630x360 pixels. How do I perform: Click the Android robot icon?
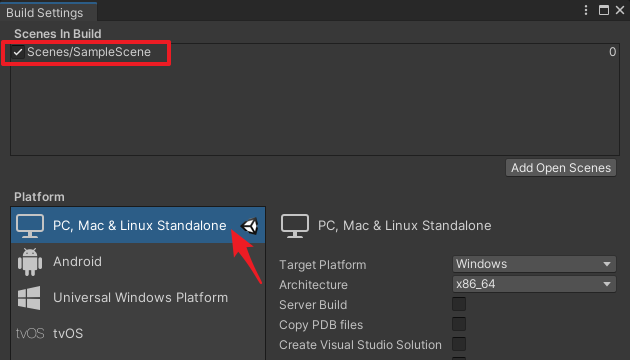pyautogui.click(x=30, y=262)
